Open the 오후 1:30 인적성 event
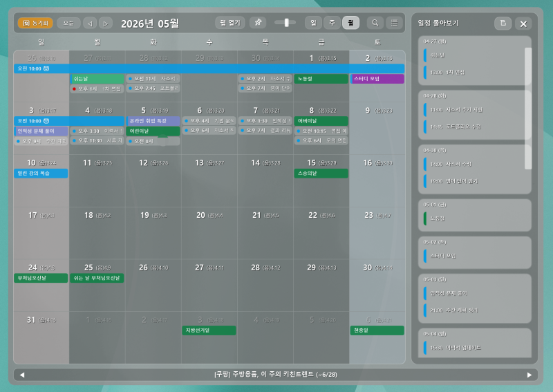This screenshot has width=553, height=392. (265, 121)
